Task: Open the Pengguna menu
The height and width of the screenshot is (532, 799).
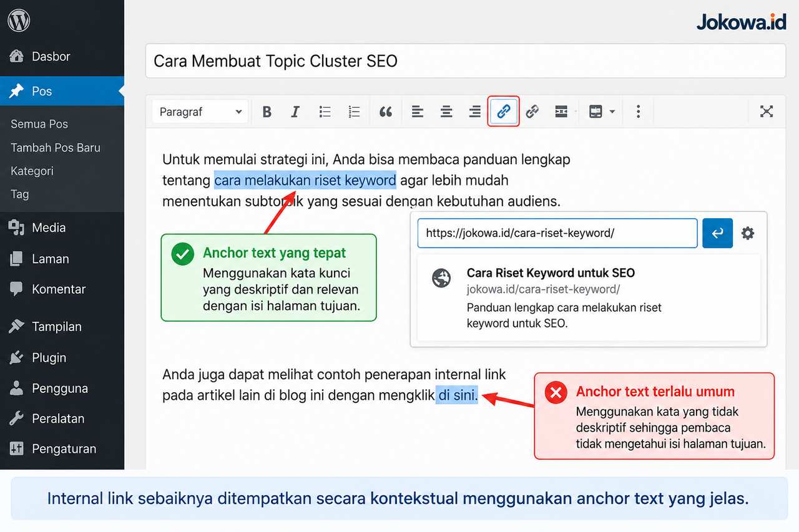Action: click(62, 389)
